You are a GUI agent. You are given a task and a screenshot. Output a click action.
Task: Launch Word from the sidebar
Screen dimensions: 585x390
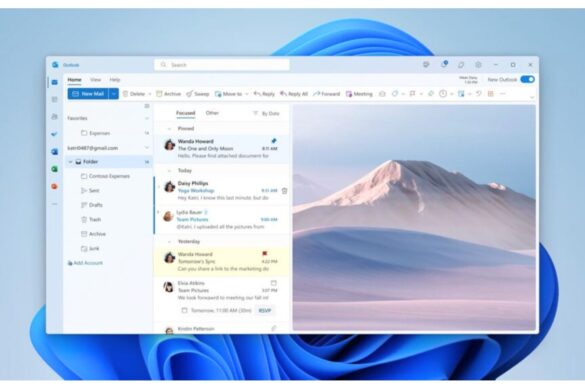[x=54, y=152]
